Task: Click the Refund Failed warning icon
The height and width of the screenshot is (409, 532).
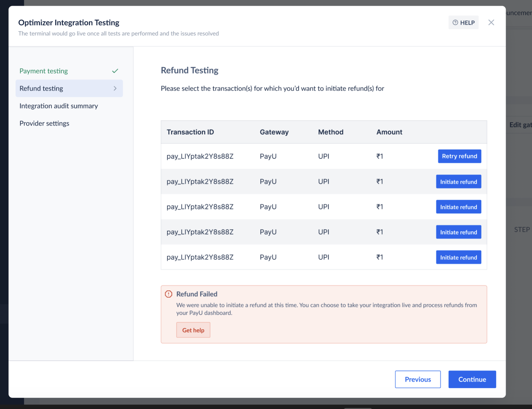Action: pyautogui.click(x=168, y=294)
